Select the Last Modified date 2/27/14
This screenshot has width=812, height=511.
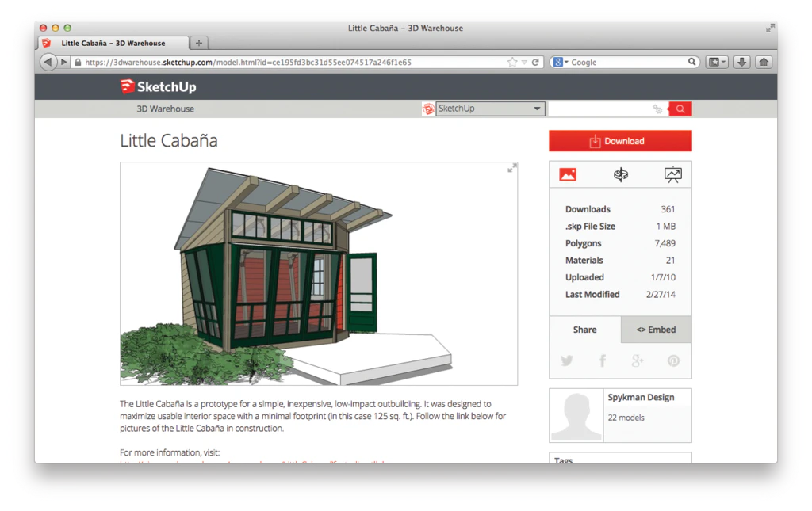pyautogui.click(x=661, y=294)
